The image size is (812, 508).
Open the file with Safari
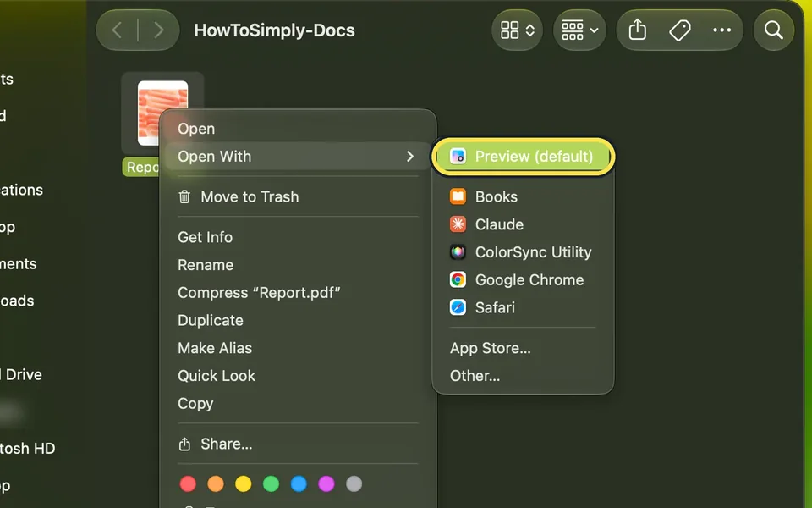pos(523,307)
